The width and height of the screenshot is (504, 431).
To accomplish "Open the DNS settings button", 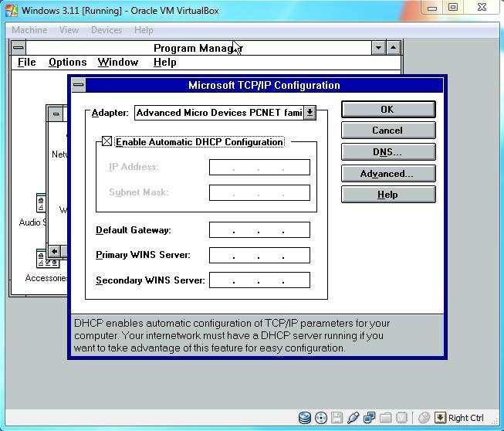I will click(387, 152).
